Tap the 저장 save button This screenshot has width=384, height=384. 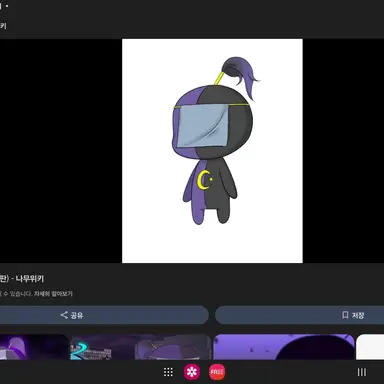(x=300, y=315)
